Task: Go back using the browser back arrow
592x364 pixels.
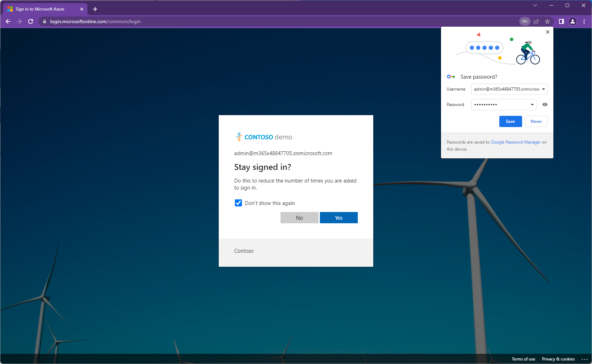Action: [8, 21]
